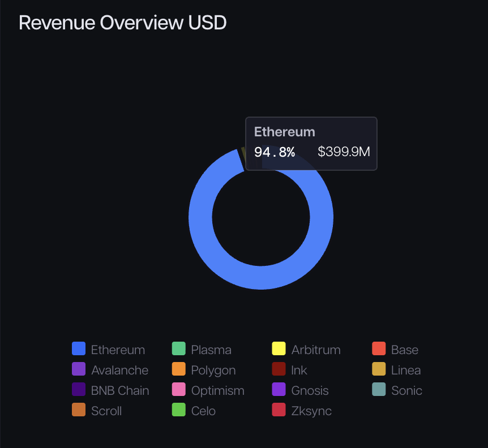Click the dark purple BNB Chain swatch

pos(79,389)
